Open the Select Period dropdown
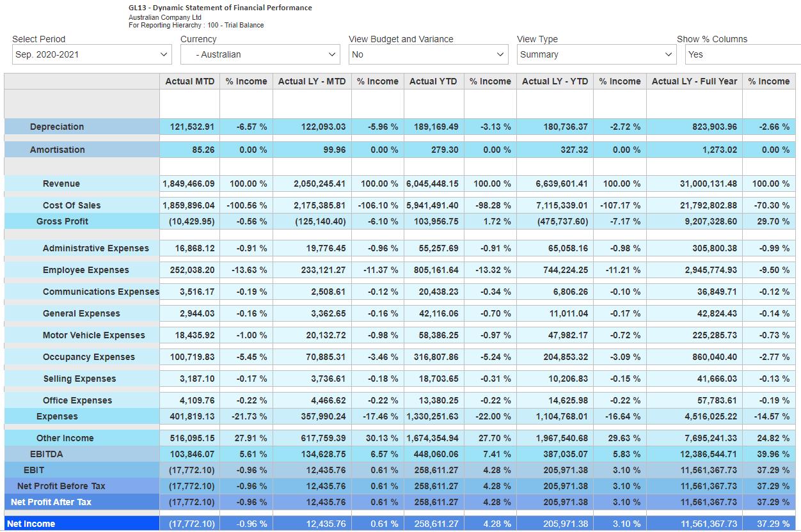This screenshot has height=532, width=801. pos(91,54)
